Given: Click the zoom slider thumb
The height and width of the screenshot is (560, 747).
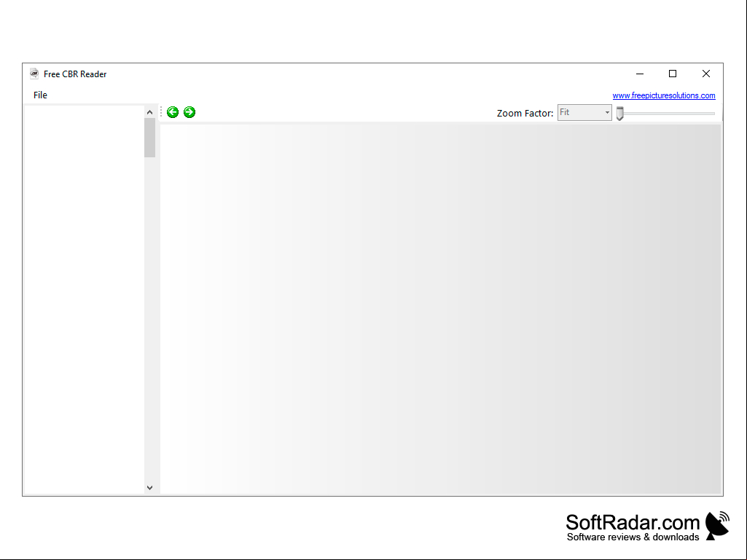Looking at the screenshot, I should click(x=619, y=114).
